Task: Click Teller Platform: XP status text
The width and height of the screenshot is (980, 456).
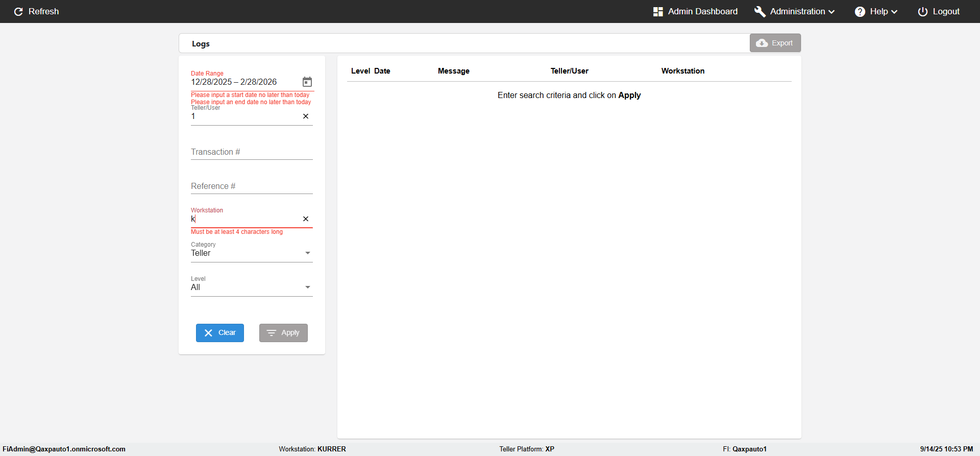Action: click(x=527, y=449)
